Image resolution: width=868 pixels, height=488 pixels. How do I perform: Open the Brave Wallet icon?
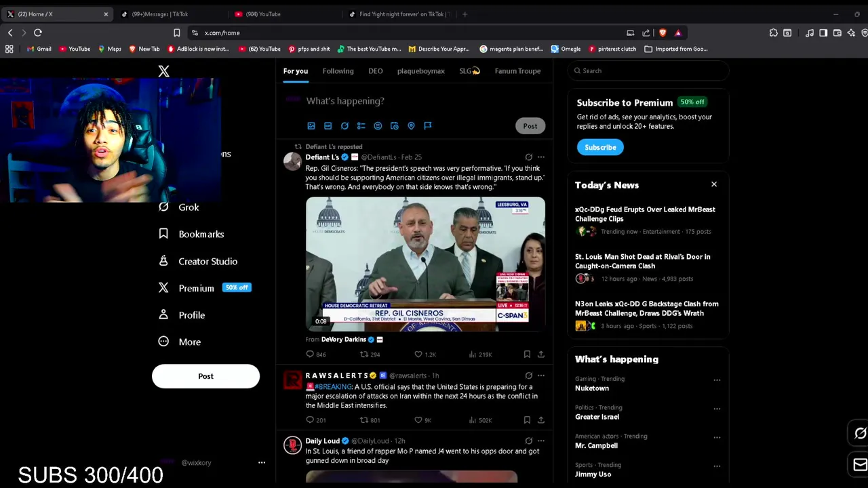(837, 33)
